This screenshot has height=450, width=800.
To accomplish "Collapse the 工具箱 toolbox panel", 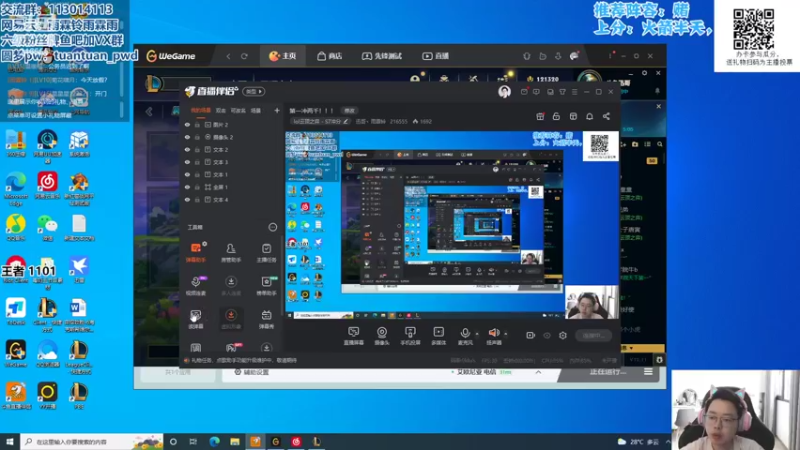I will 273,227.
